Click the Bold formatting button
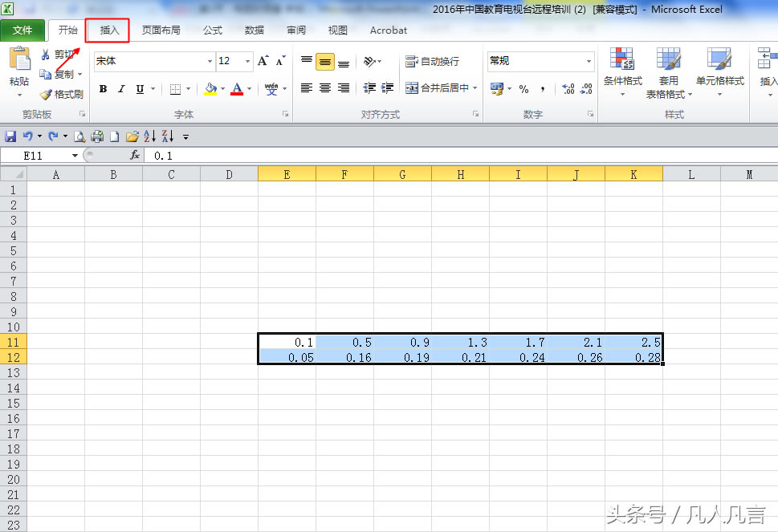This screenshot has height=532, width=778. [x=103, y=89]
